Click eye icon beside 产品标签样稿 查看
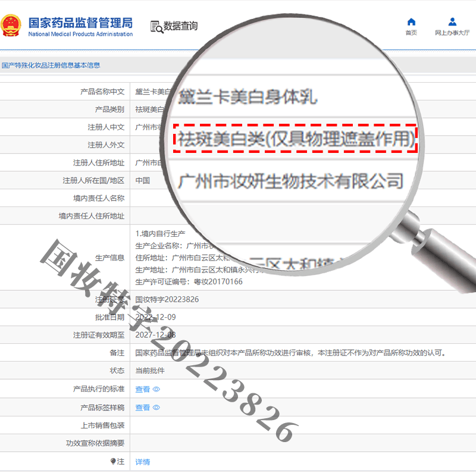 pos(156,408)
